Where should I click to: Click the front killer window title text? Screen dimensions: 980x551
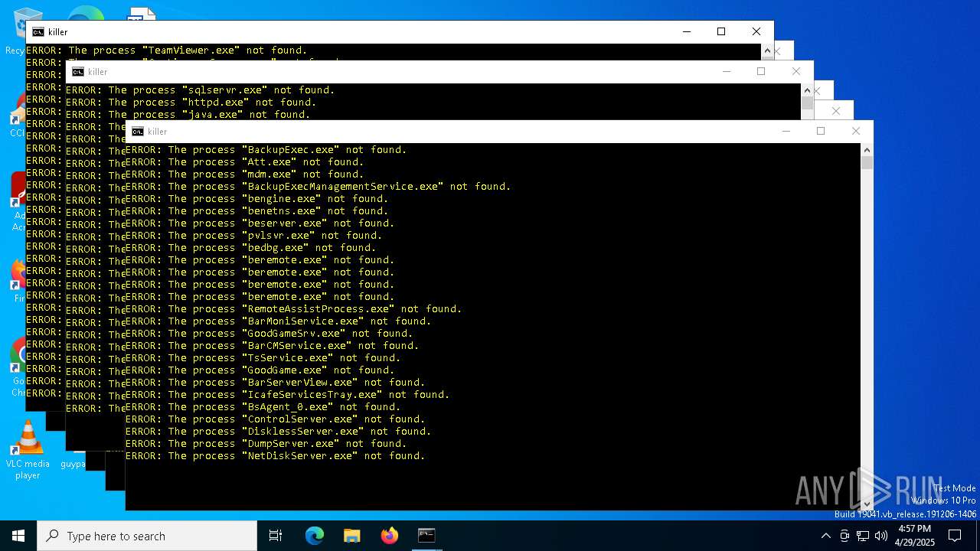[158, 132]
